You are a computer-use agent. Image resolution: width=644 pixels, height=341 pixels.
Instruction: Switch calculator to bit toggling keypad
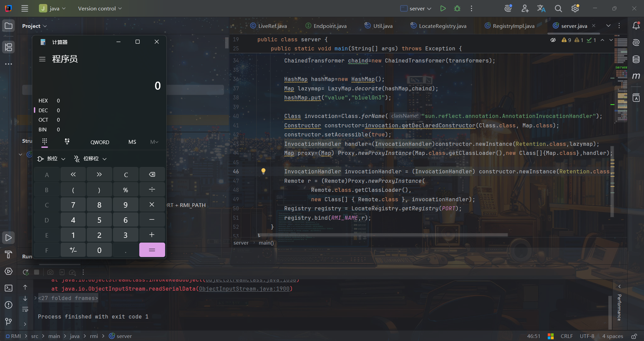click(67, 141)
